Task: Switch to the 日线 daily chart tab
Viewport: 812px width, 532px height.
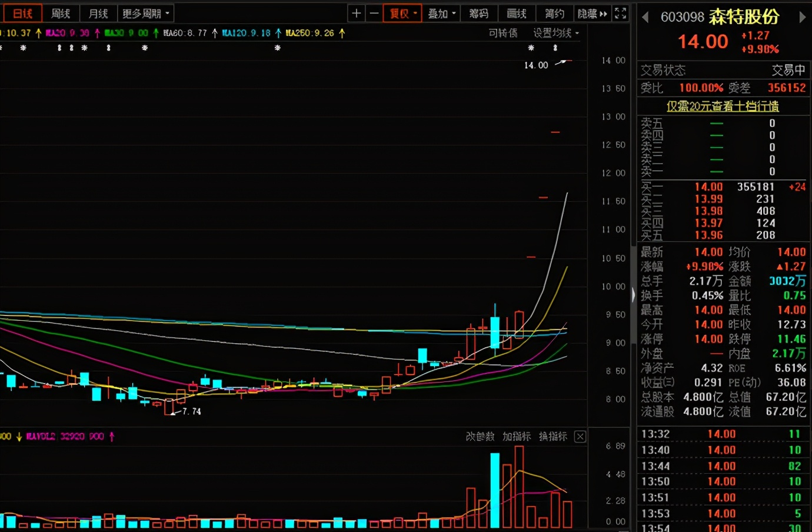Action: [22, 13]
